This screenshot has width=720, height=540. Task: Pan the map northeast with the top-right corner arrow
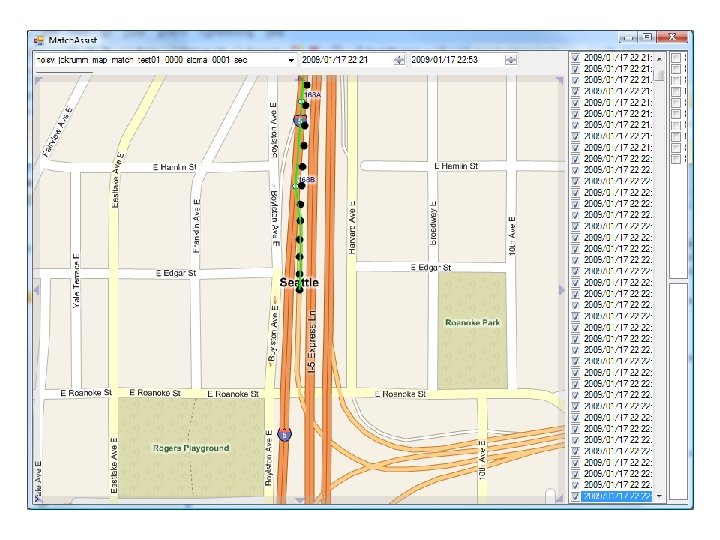coord(560,81)
